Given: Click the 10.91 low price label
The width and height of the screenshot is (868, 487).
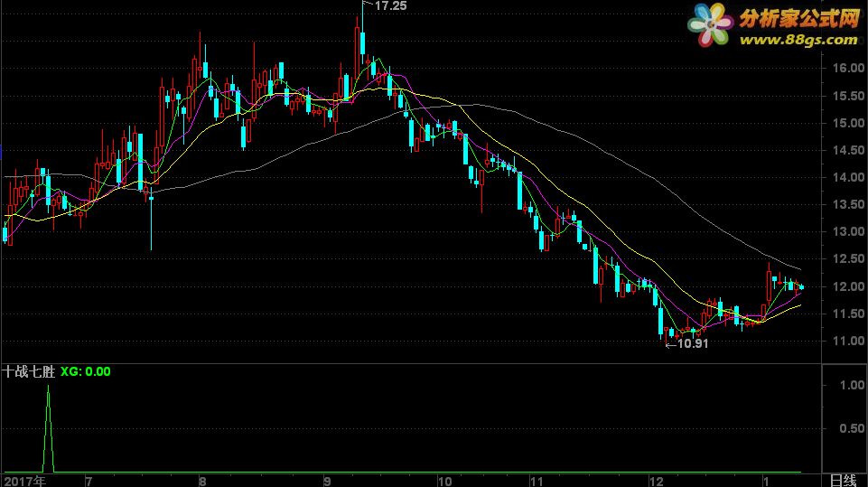Looking at the screenshot, I should (x=693, y=343).
